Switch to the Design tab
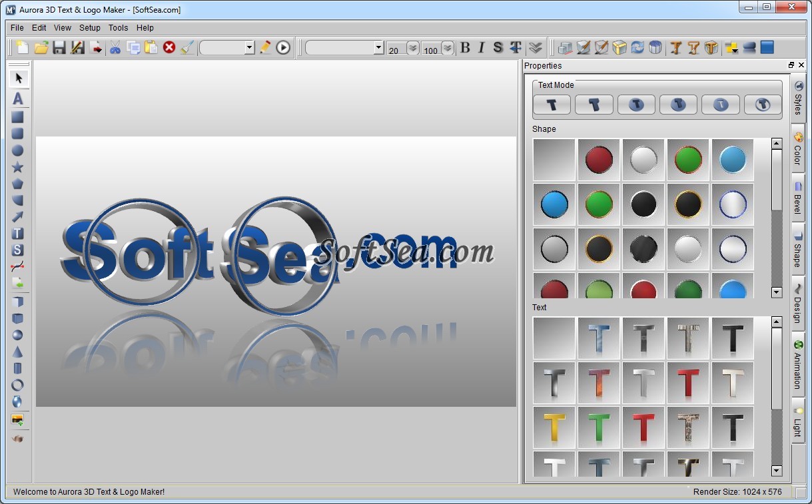This screenshot has height=504, width=812. (x=798, y=304)
